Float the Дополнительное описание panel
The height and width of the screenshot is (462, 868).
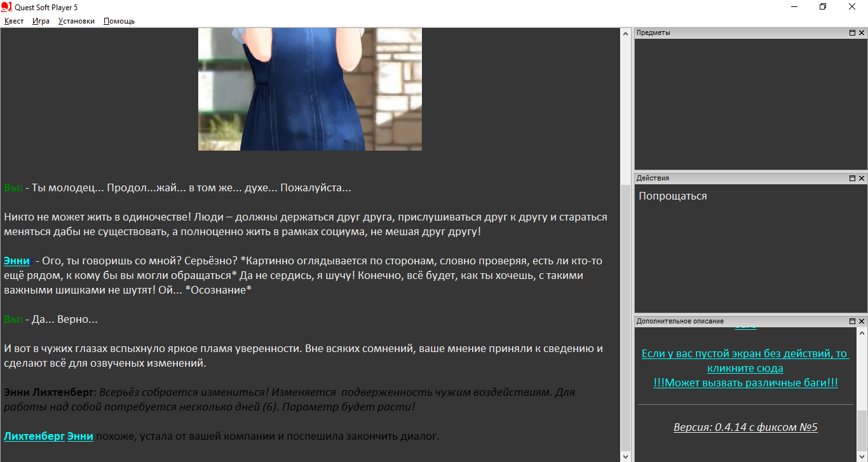click(852, 322)
